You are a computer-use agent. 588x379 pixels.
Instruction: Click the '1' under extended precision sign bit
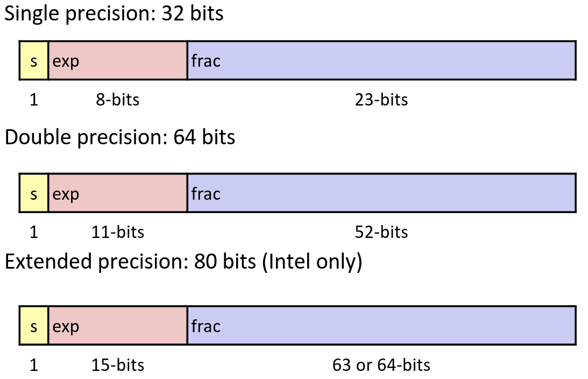pos(34,365)
